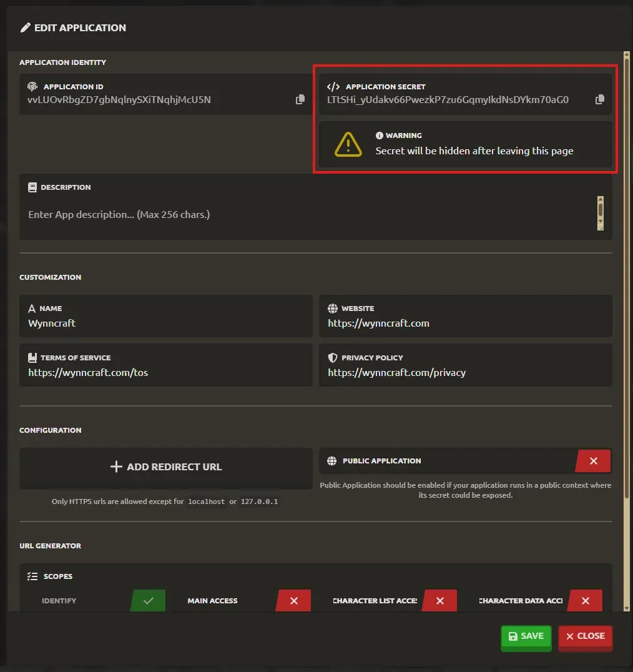This screenshot has height=672, width=633.
Task: Enable the Main Access scope
Action: [x=293, y=600]
